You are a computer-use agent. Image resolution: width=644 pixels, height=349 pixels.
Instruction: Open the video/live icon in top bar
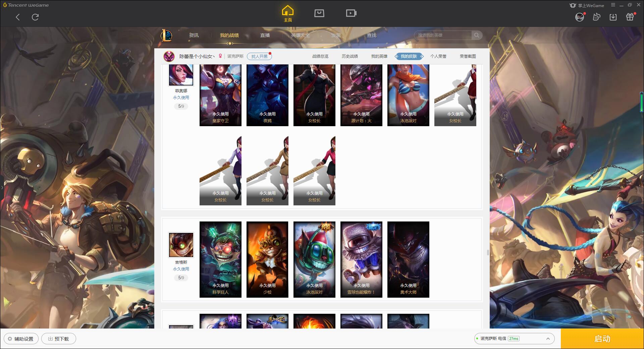[x=351, y=13]
